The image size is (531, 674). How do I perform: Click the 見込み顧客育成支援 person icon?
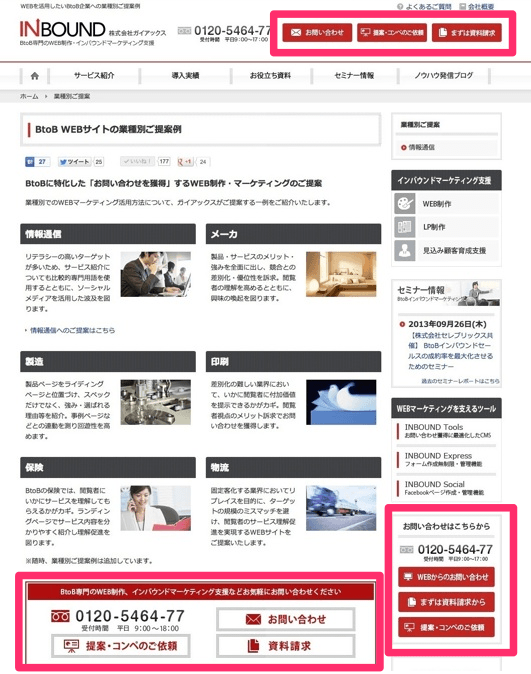404,250
